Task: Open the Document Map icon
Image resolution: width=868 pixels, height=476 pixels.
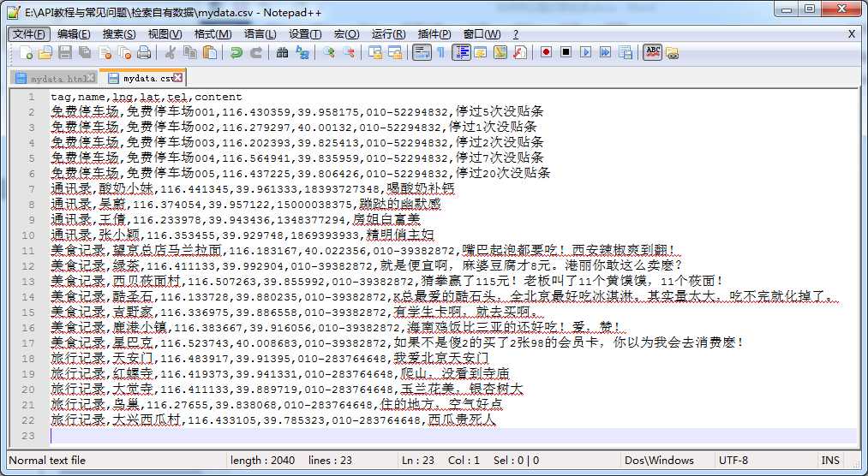Action: coord(500,52)
